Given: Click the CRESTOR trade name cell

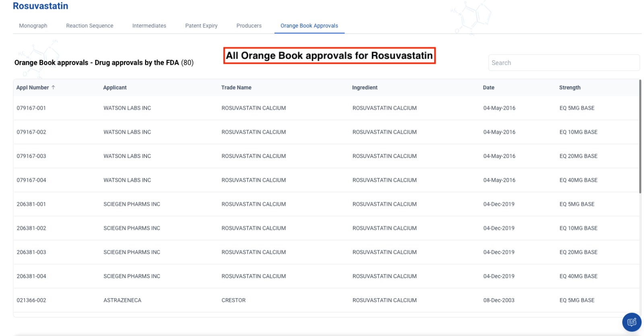Looking at the screenshot, I should click(233, 300).
